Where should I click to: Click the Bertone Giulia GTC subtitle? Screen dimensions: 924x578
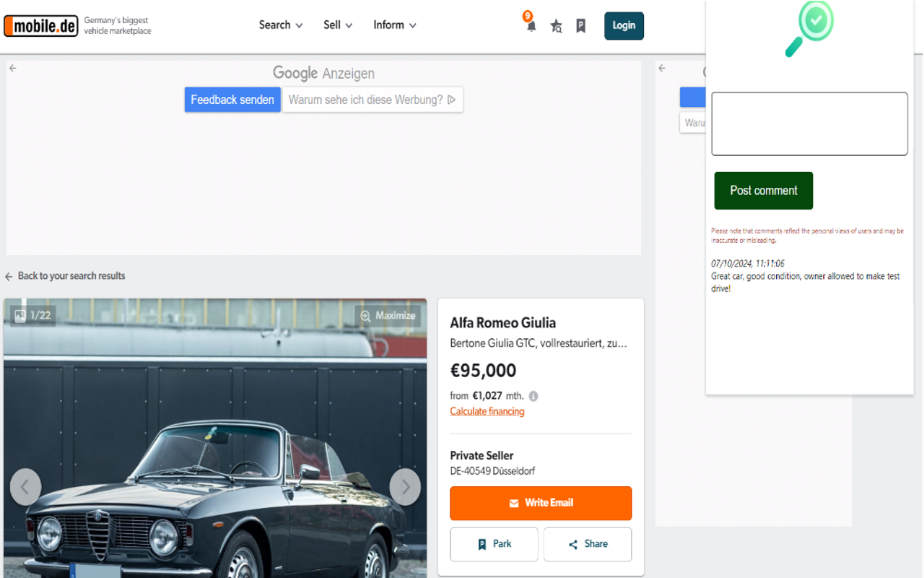pyautogui.click(x=539, y=343)
